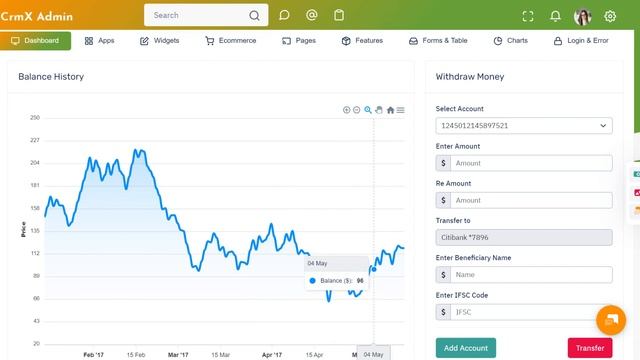
Task: Click the CrmX Admin logo
Action: point(36,16)
